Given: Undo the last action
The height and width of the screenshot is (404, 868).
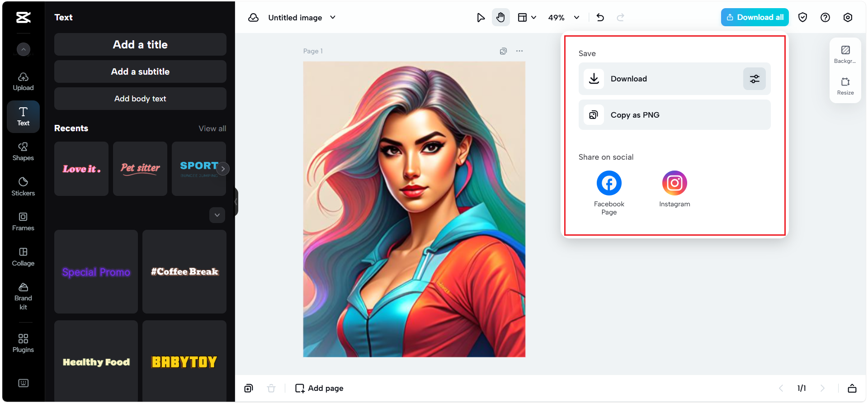Looking at the screenshot, I should tap(600, 17).
